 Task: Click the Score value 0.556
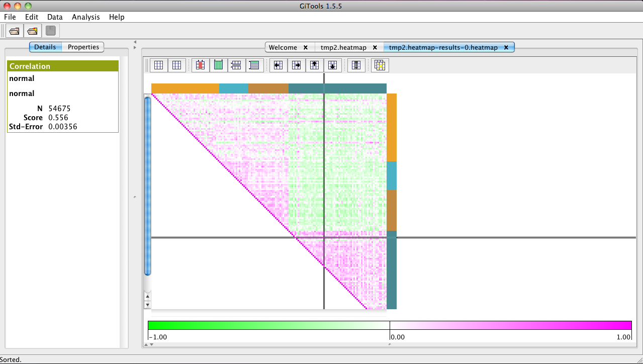58,118
